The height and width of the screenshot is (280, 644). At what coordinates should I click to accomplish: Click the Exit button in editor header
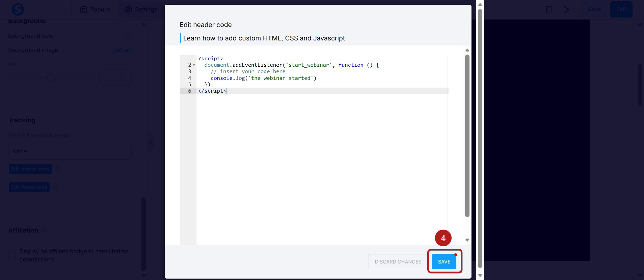(x=621, y=9)
